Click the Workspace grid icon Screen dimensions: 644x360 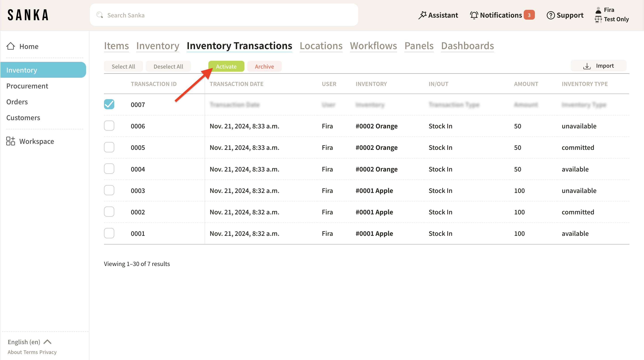point(11,141)
